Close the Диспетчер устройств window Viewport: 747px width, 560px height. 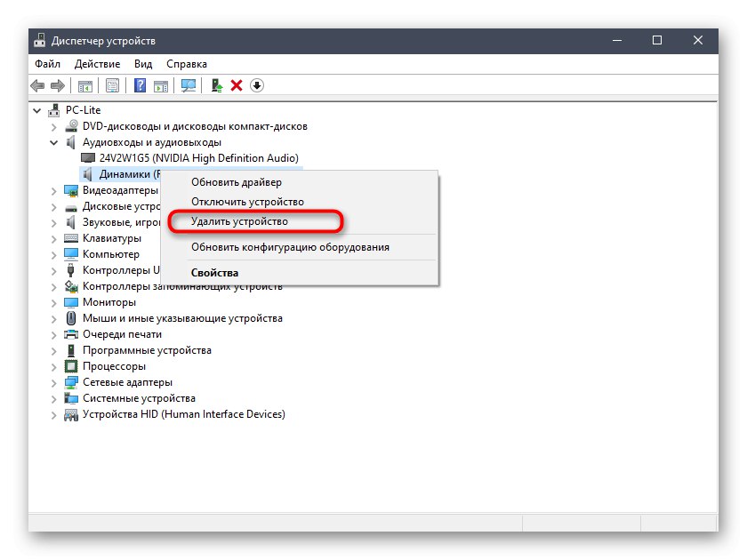(697, 41)
